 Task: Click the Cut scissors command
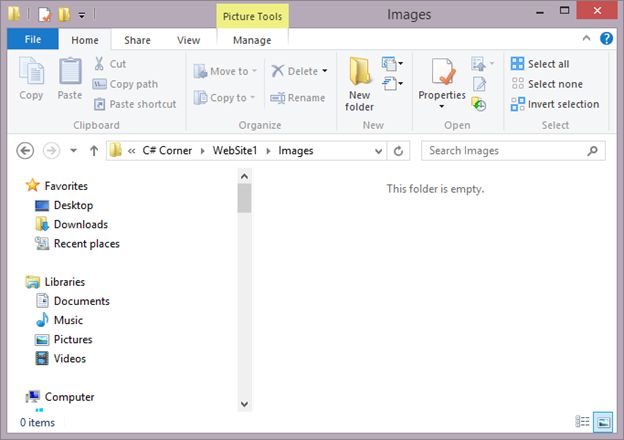tap(110, 64)
